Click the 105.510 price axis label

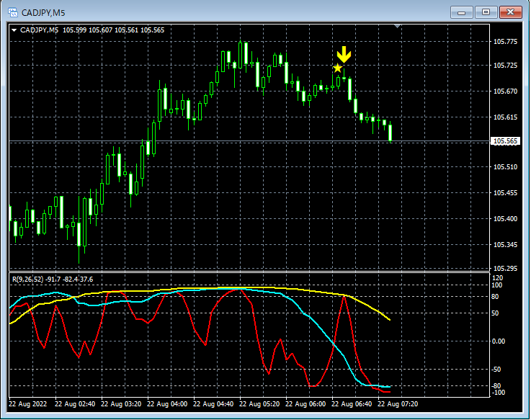coord(505,167)
